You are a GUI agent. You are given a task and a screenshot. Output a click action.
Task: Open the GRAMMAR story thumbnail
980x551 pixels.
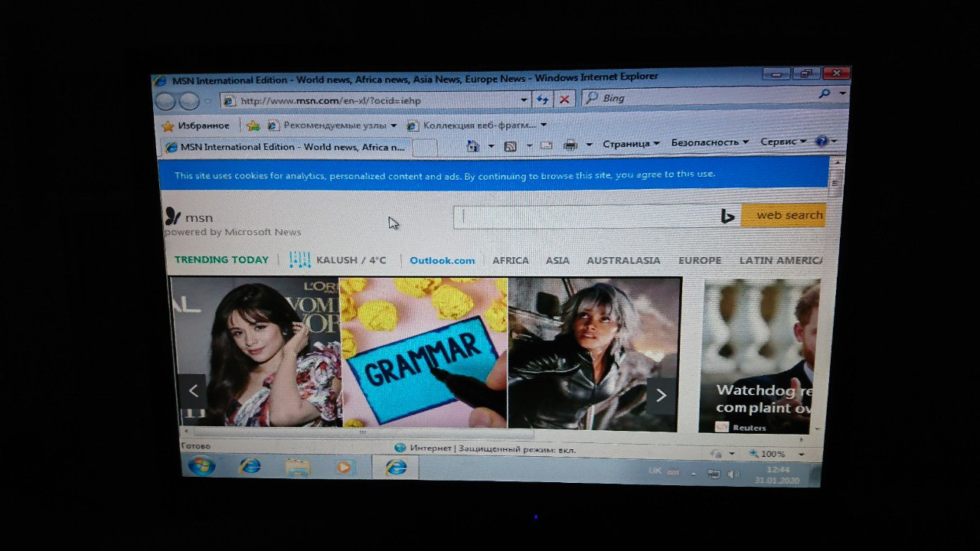click(x=424, y=352)
